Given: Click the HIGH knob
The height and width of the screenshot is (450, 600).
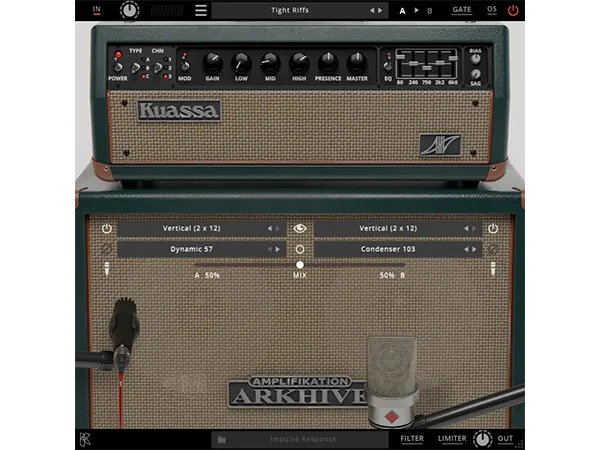Looking at the screenshot, I should [299, 63].
